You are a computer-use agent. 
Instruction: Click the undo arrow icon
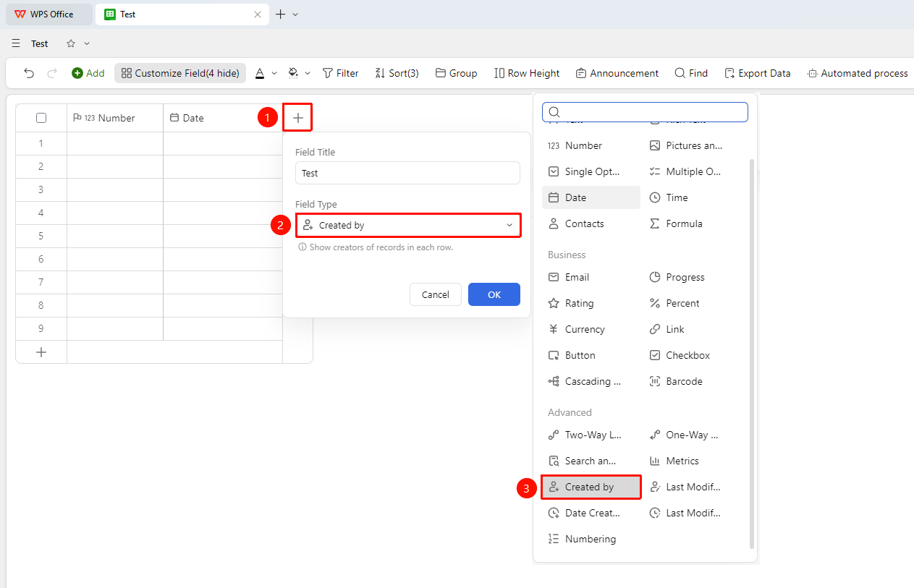pos(29,73)
